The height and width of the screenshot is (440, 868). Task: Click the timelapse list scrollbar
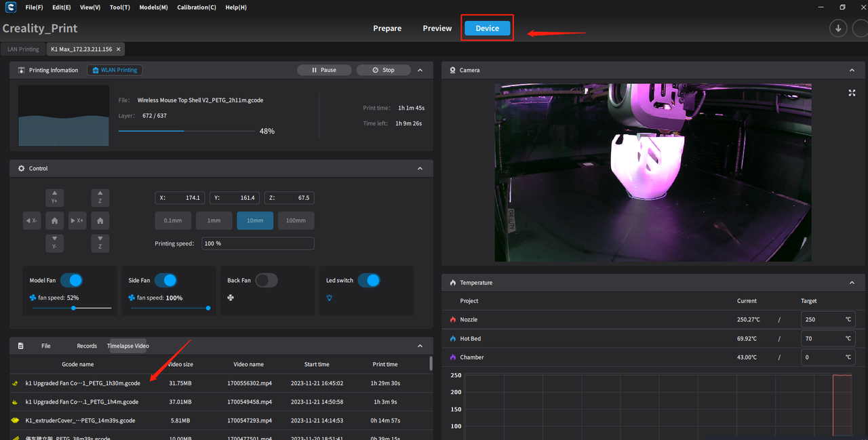(x=431, y=363)
